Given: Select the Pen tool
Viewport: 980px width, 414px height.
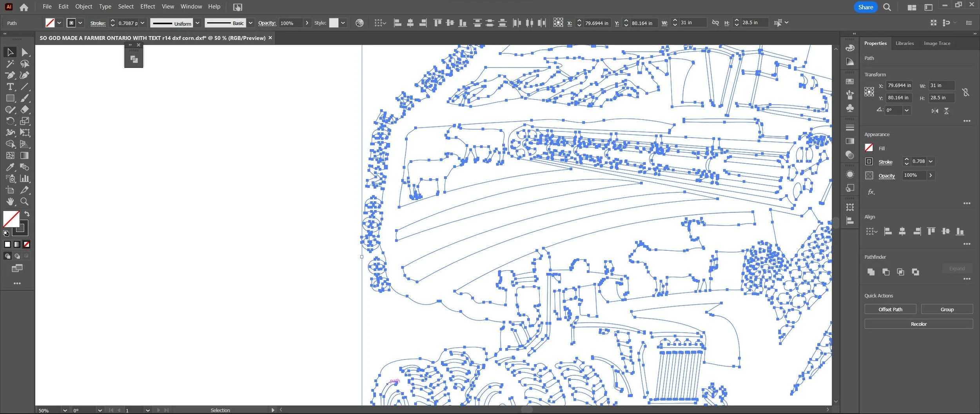Looking at the screenshot, I should point(10,75).
